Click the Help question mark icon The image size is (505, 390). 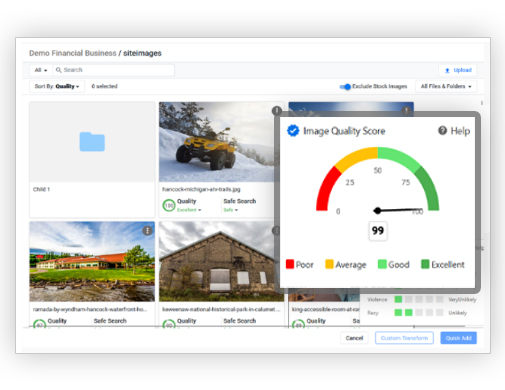click(x=442, y=131)
